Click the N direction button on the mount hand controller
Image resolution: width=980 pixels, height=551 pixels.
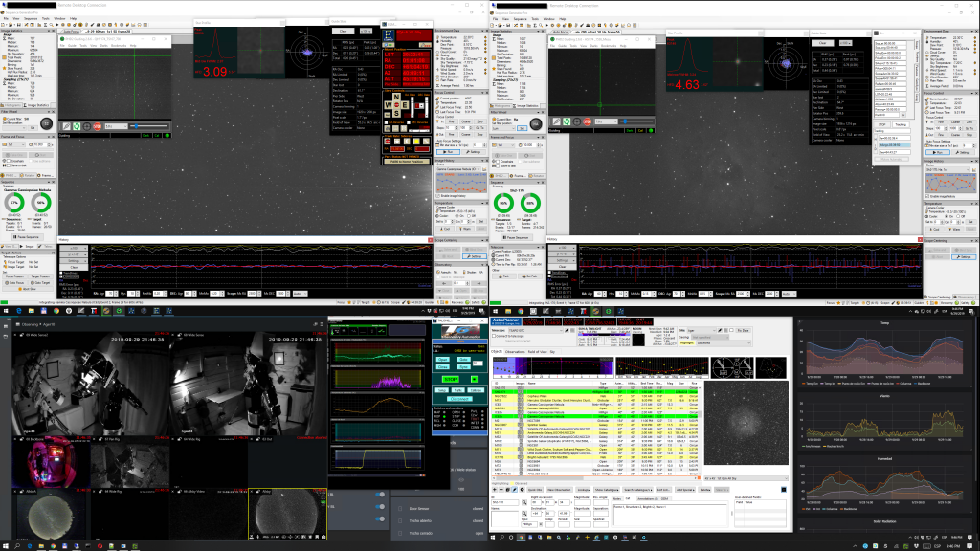[395, 95]
